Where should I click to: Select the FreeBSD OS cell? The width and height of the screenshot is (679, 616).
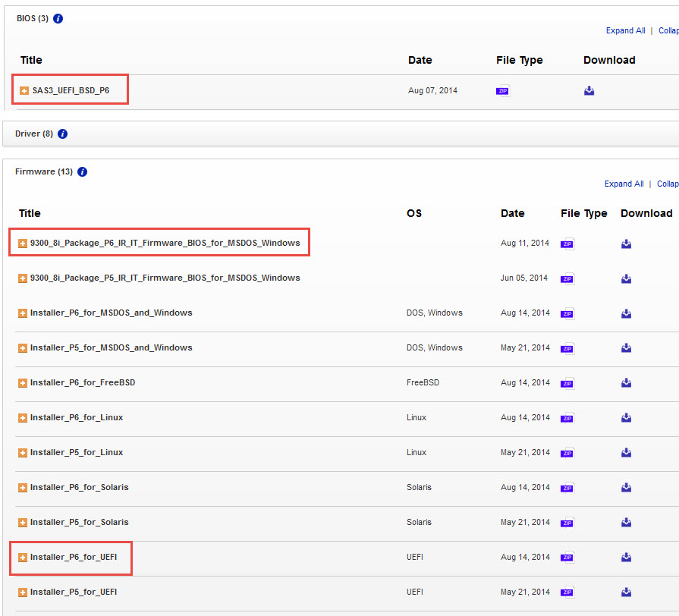[423, 382]
